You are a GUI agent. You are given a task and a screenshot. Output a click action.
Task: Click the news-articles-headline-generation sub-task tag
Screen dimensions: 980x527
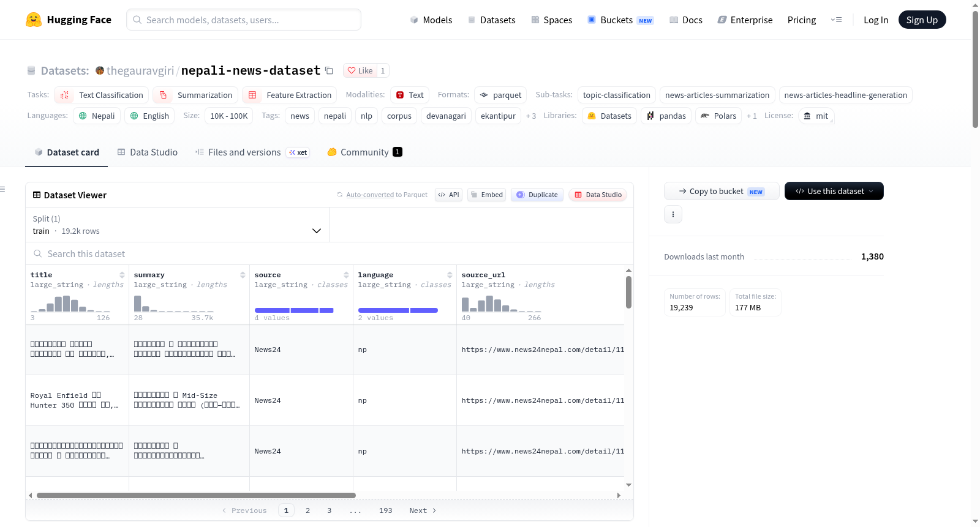pos(846,95)
